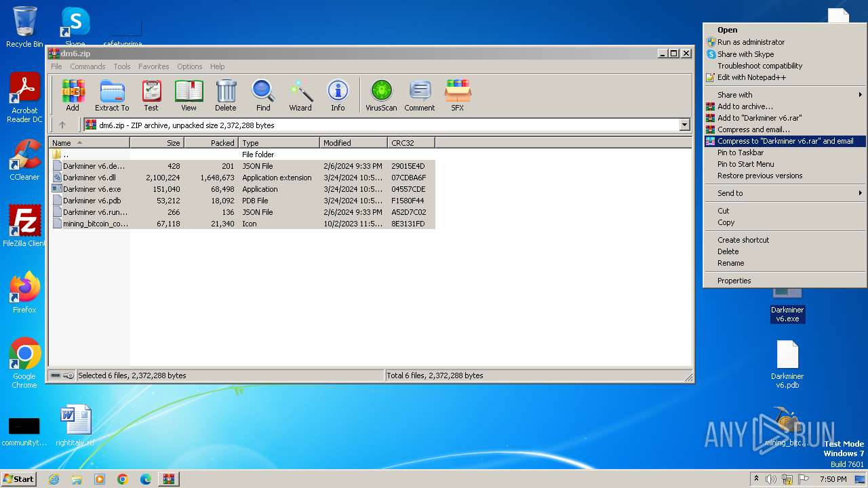Image resolution: width=868 pixels, height=488 pixels.
Task: Open the Find magnifier tool
Action: (263, 95)
